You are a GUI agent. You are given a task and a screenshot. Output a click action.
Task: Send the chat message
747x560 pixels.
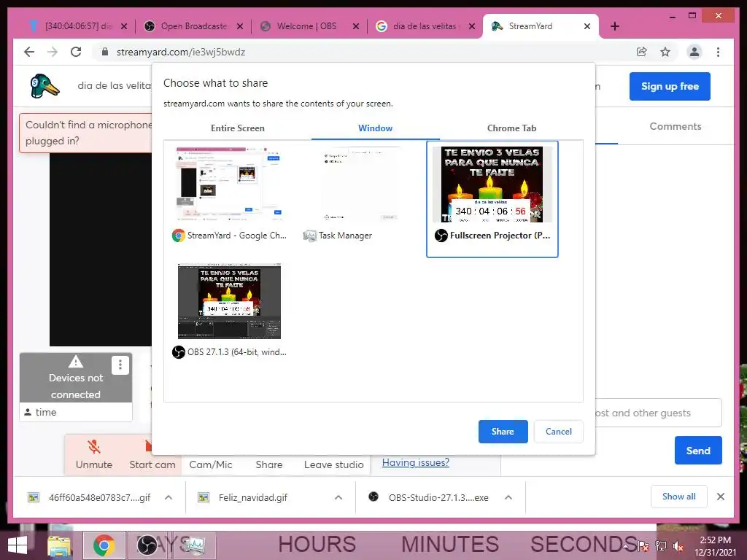click(x=698, y=451)
